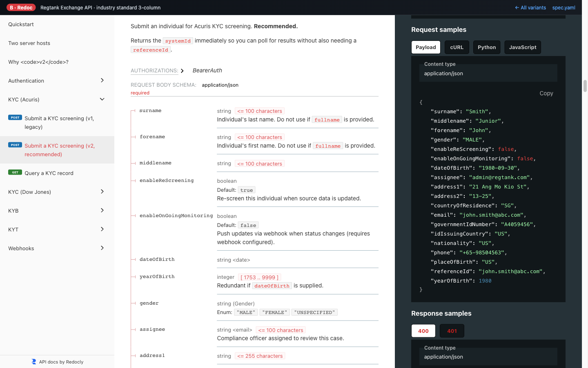
Task: Expand the KYT section chevron
Action: 102,229
